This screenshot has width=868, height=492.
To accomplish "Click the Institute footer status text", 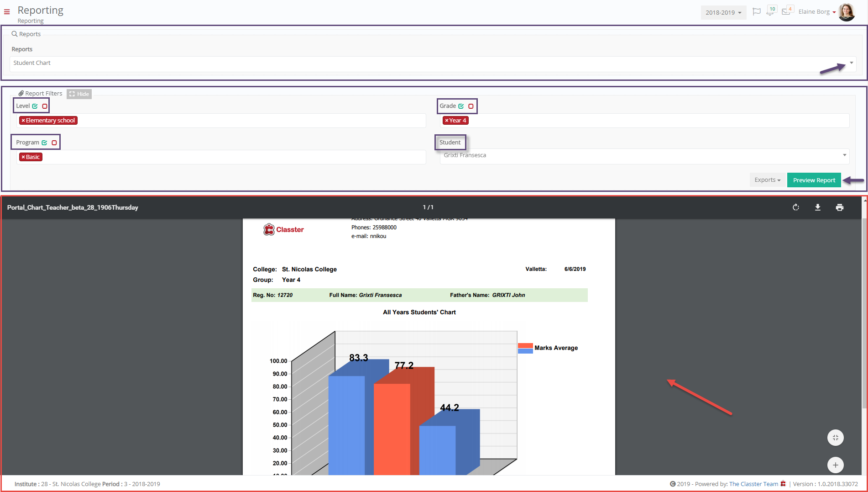I will (x=87, y=484).
